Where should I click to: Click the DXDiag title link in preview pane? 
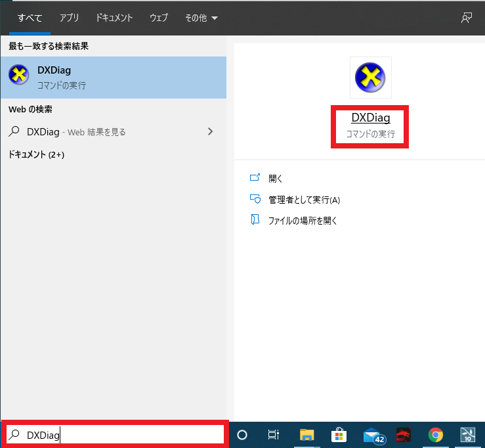[371, 118]
